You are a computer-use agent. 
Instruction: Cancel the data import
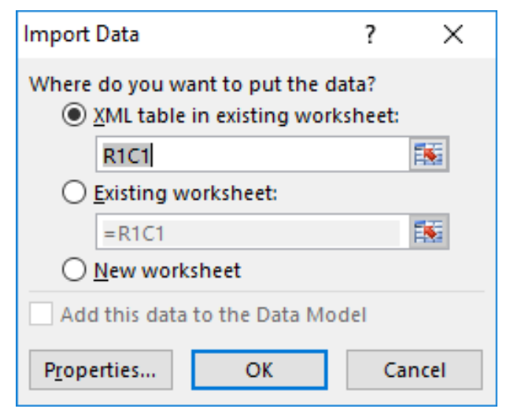[414, 370]
